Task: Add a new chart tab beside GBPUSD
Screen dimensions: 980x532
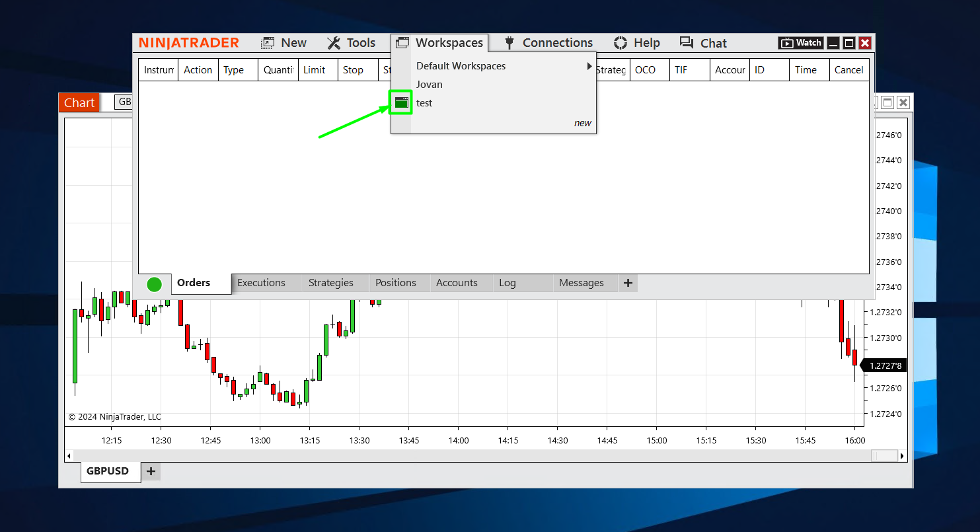Action: pos(151,471)
